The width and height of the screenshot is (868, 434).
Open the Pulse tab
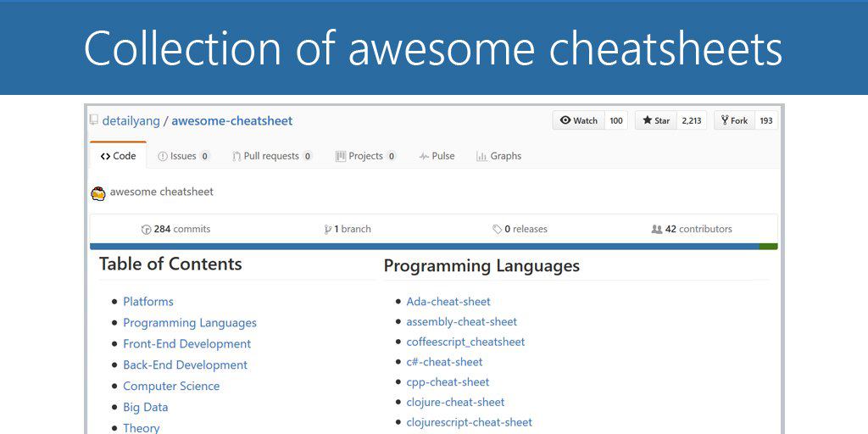click(437, 156)
